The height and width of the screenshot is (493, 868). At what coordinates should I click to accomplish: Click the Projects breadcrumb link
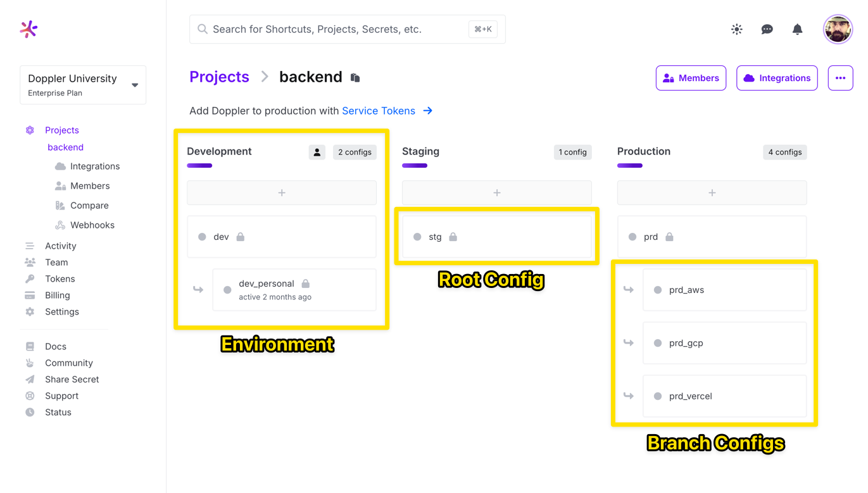(220, 77)
